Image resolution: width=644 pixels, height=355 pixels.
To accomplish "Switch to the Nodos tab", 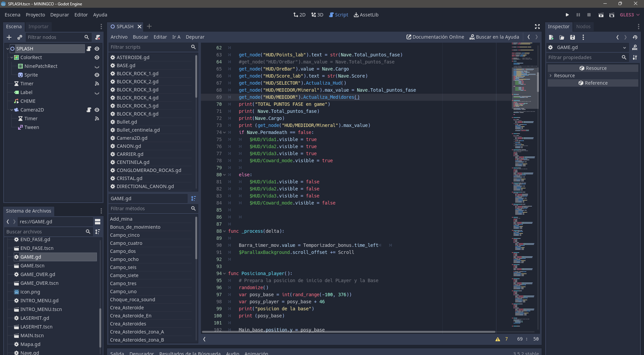I will 583,27.
